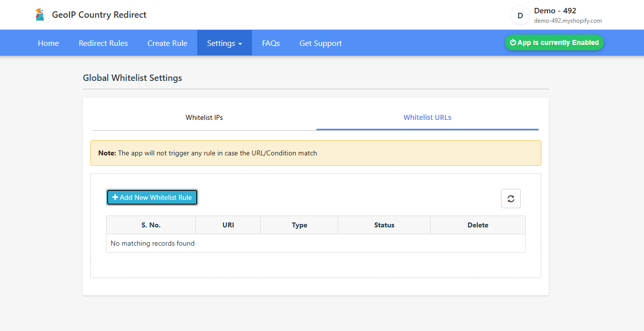
Task: Click the 'Demo - 492' store name
Action: (x=555, y=11)
